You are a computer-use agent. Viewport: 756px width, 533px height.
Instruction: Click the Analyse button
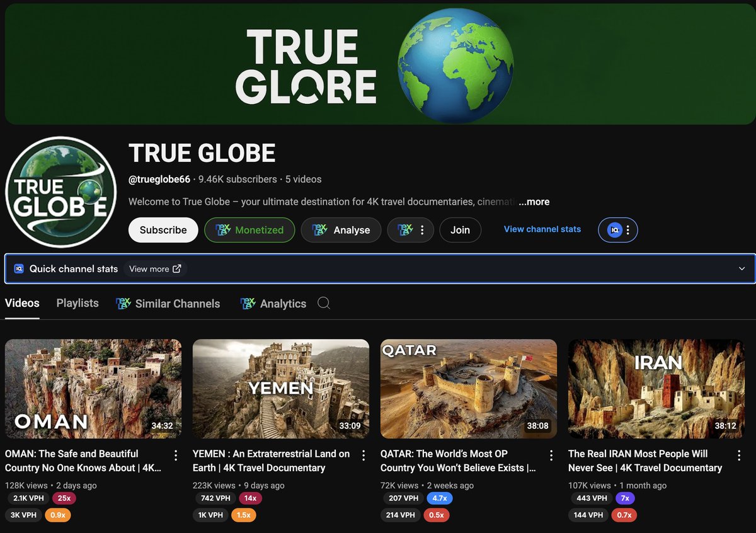[341, 230]
